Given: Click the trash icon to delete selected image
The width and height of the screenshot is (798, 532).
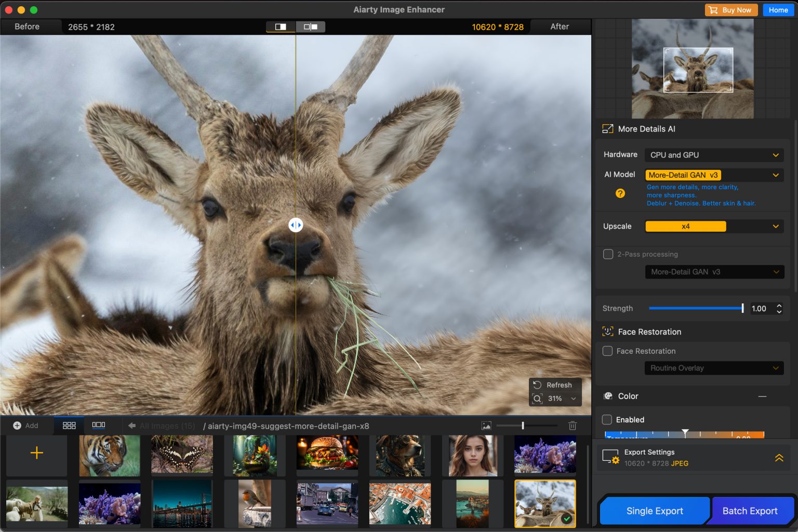Looking at the screenshot, I should 572,425.
